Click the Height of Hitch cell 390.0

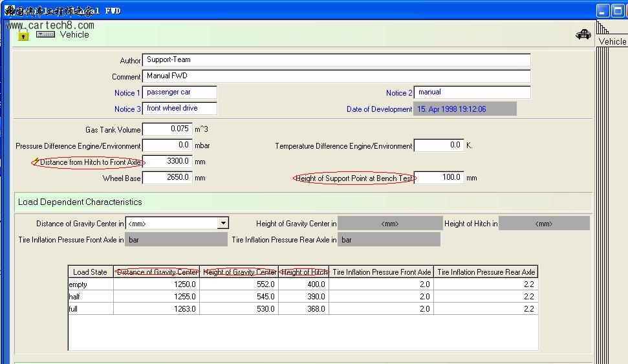click(303, 297)
